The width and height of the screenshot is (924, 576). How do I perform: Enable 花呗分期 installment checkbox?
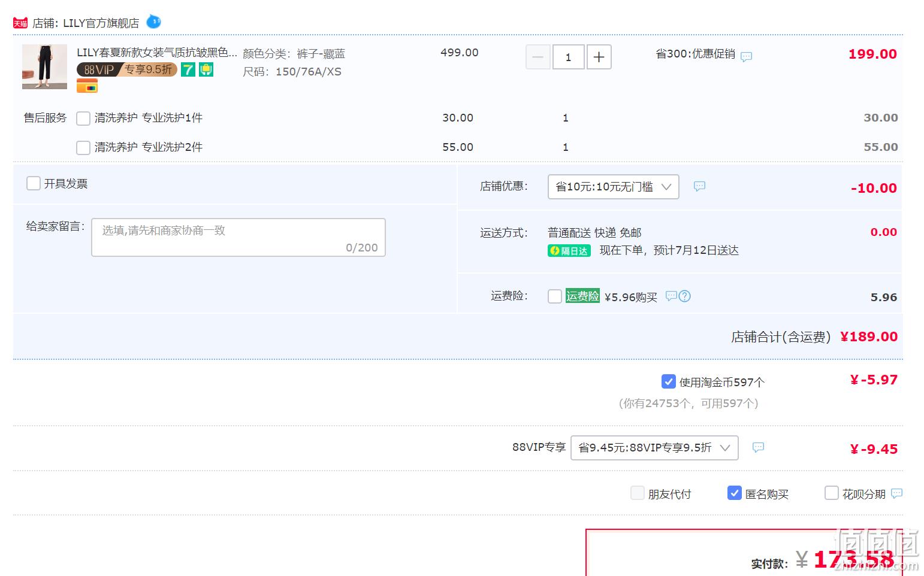[832, 493]
